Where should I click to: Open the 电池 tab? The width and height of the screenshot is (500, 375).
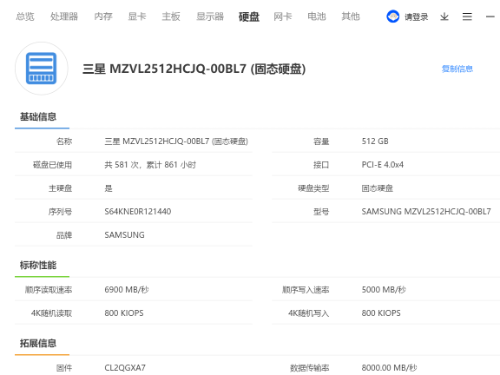click(x=317, y=16)
